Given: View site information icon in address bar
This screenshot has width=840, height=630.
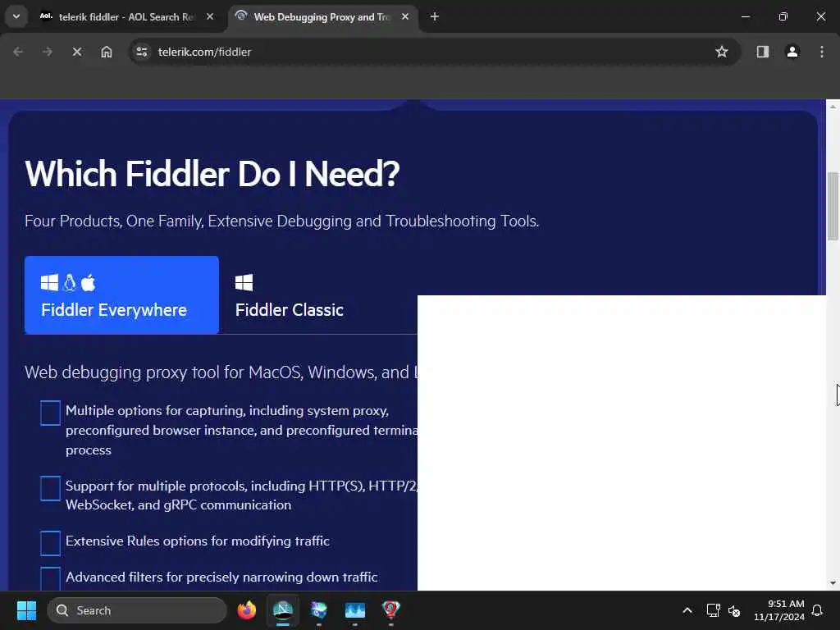Looking at the screenshot, I should [x=142, y=52].
